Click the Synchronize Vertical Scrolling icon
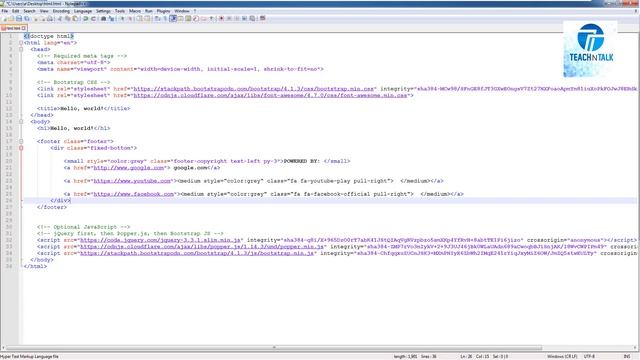This screenshot has width=640, height=360. (x=139, y=18)
